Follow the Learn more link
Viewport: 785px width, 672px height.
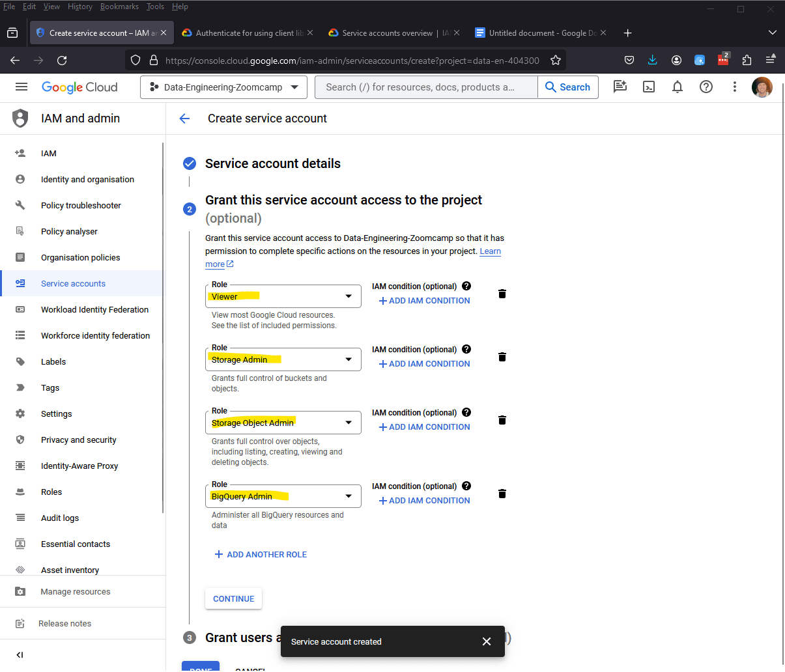490,251
